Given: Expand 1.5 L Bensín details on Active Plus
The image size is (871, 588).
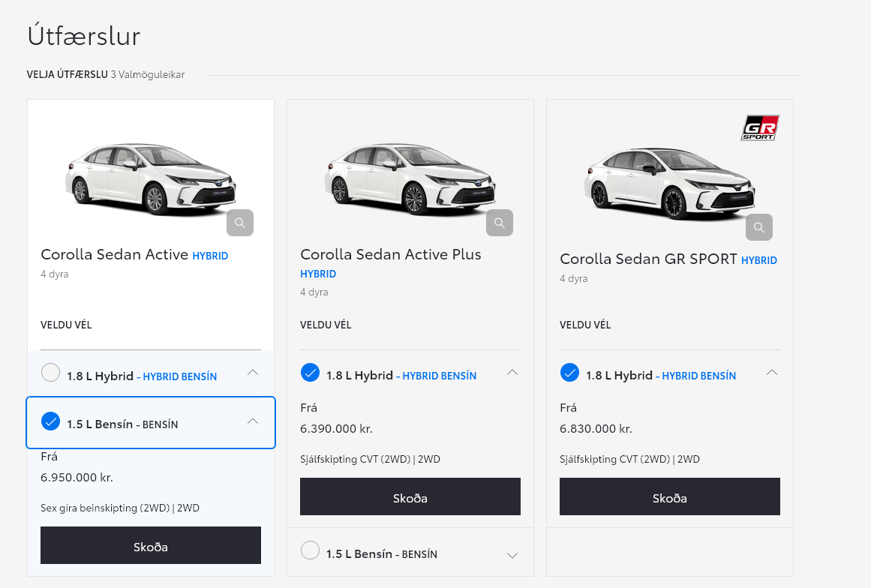Looking at the screenshot, I should 512,555.
